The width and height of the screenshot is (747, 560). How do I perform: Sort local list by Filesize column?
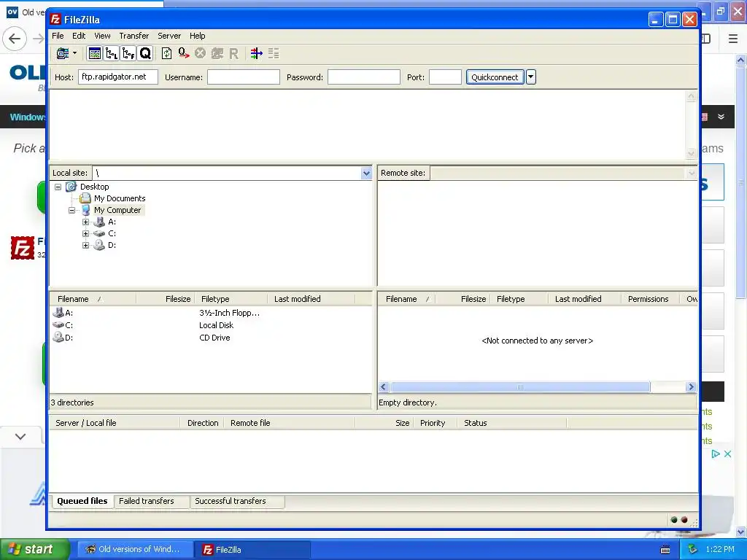point(166,299)
